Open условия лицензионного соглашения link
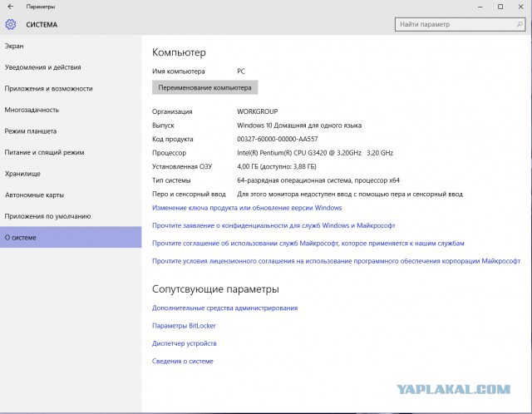 (336, 261)
